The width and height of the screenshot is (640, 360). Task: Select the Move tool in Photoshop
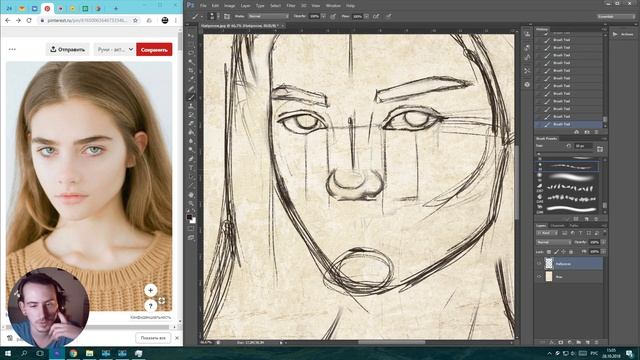click(191, 36)
